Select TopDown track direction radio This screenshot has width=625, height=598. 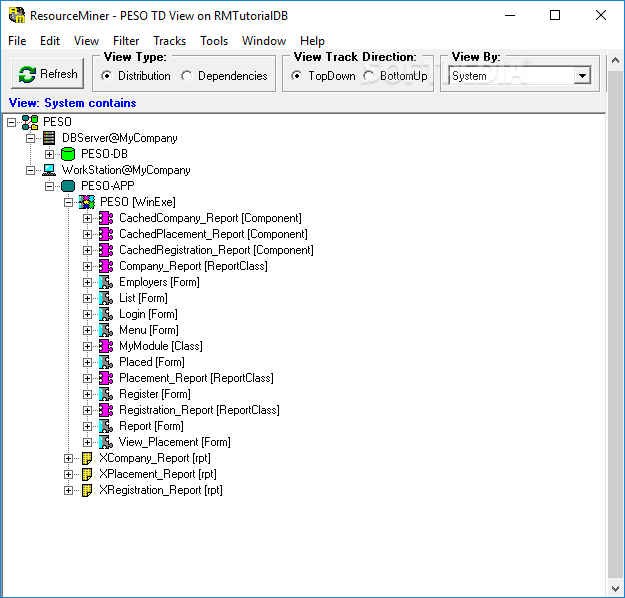tap(297, 76)
